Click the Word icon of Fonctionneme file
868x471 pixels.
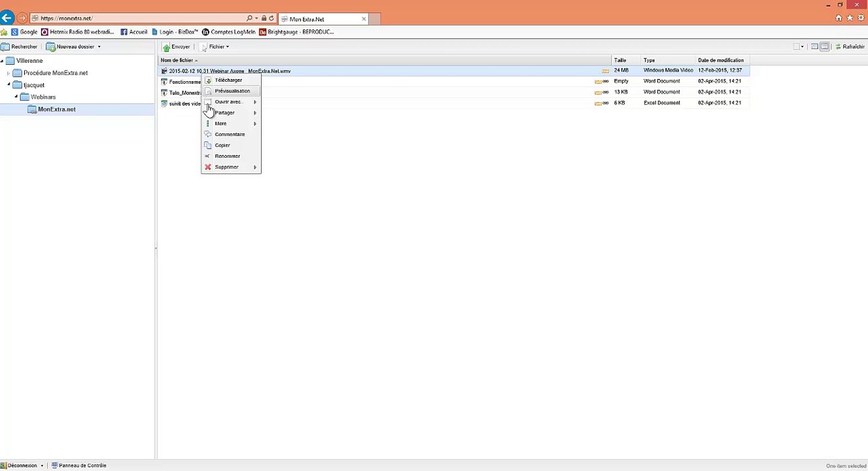coord(164,82)
